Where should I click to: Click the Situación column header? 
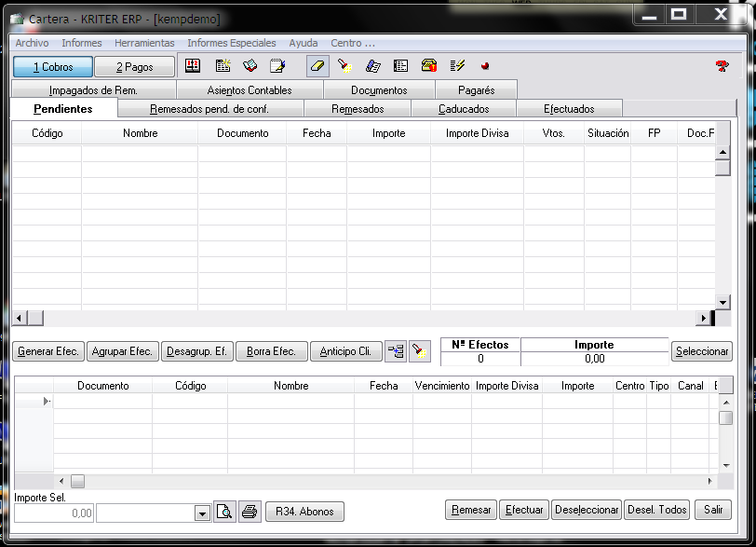(x=608, y=133)
